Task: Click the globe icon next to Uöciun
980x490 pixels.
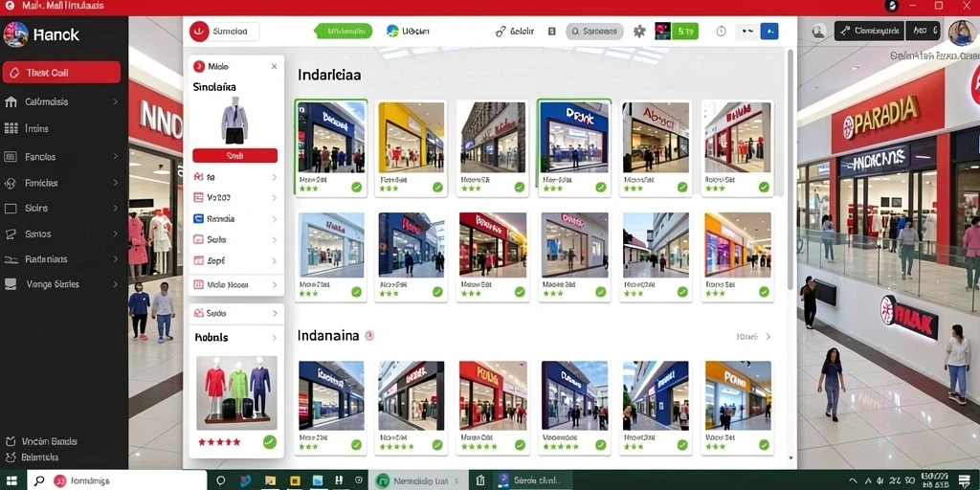Action: [392, 31]
